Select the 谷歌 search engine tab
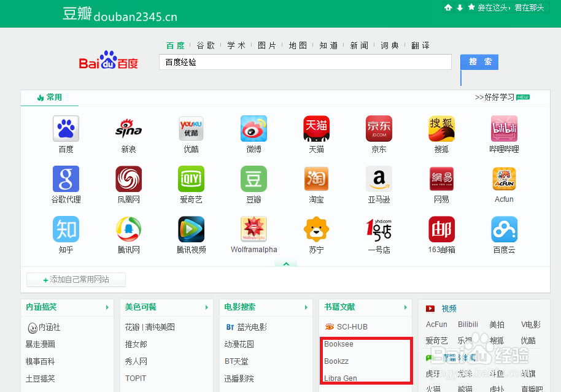 point(206,45)
